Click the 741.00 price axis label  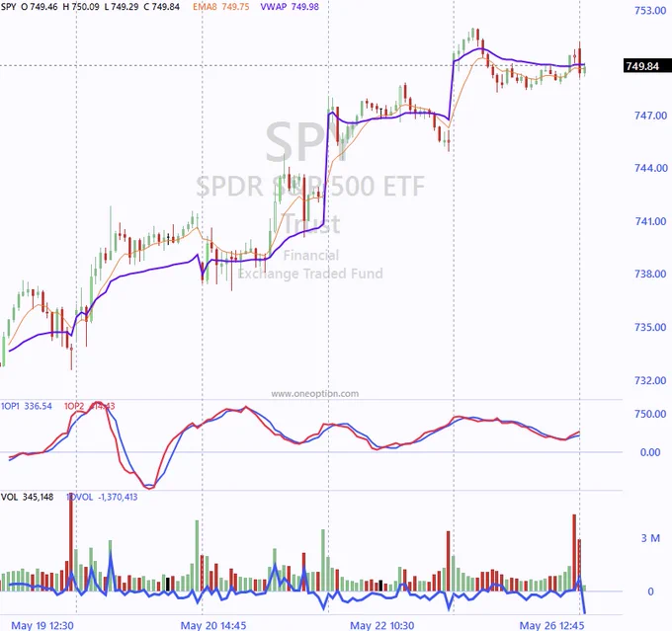click(x=650, y=221)
